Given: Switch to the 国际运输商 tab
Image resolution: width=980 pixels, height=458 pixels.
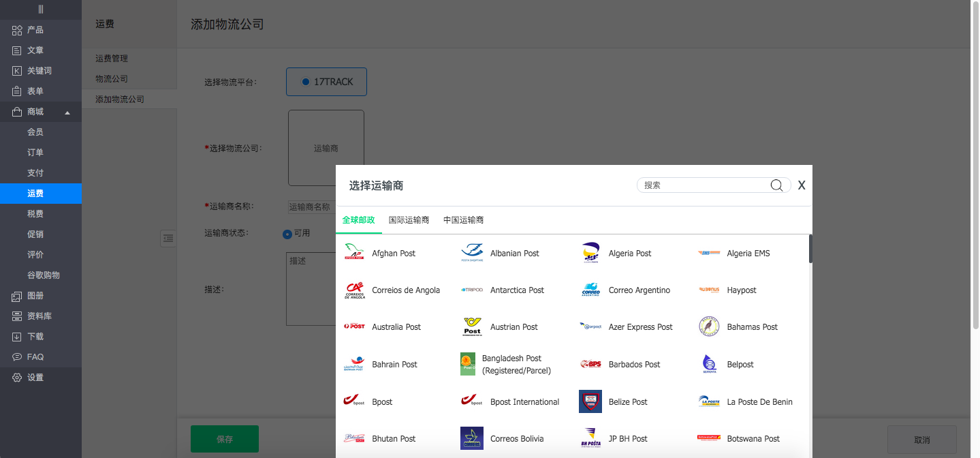Looking at the screenshot, I should point(408,219).
